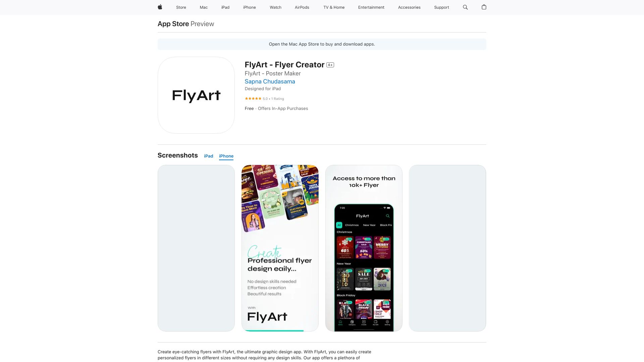Open the AirPods menu item
The height and width of the screenshot is (362, 644).
coord(302,7)
